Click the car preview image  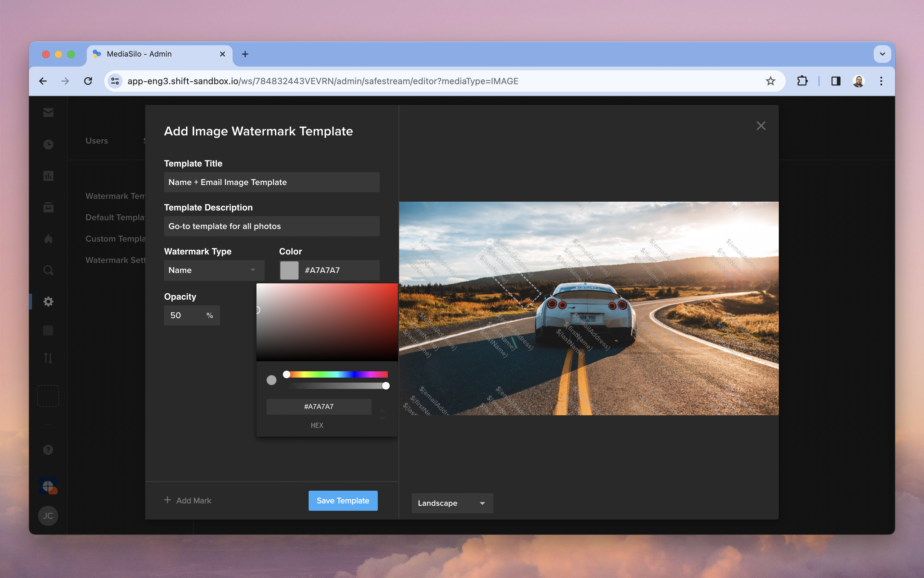pyautogui.click(x=589, y=308)
